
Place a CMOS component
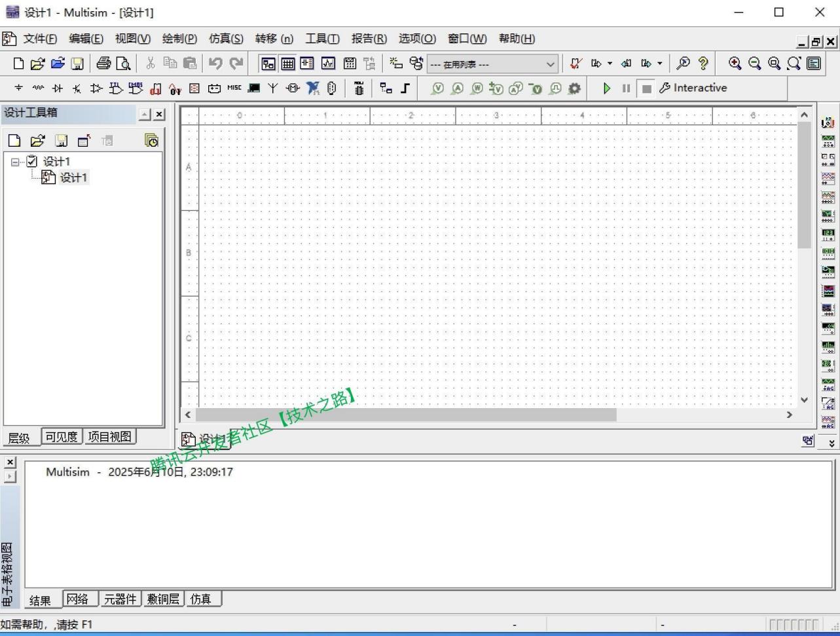point(136,88)
